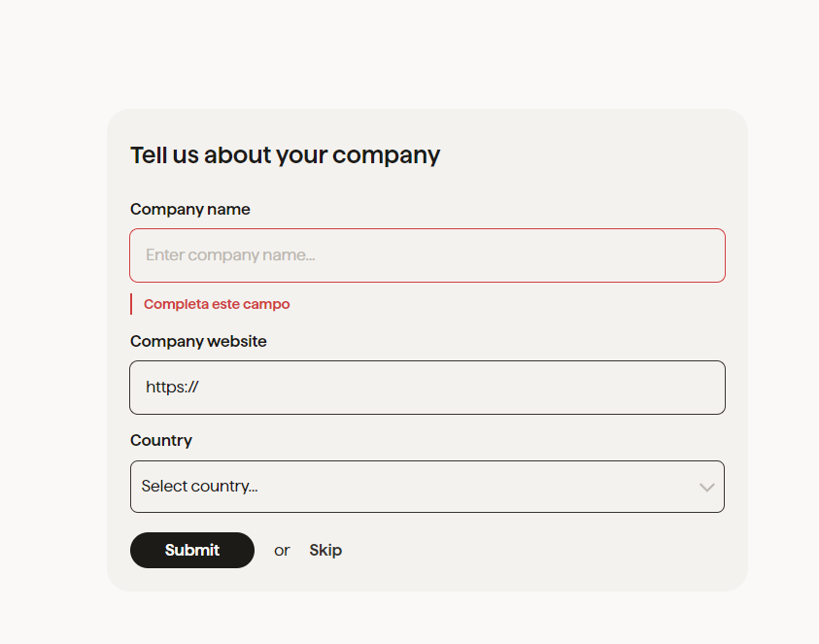This screenshot has height=644, width=819.
Task: Click the 'Tell us about your company' heading
Action: click(286, 155)
